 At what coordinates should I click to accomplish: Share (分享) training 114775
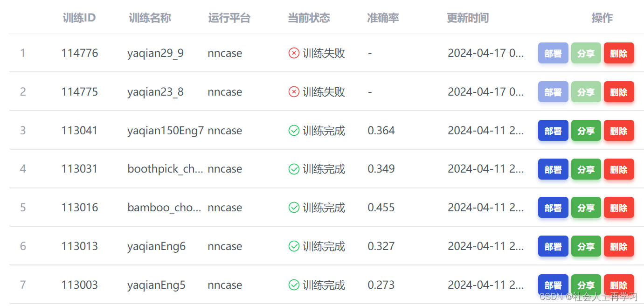click(x=586, y=92)
